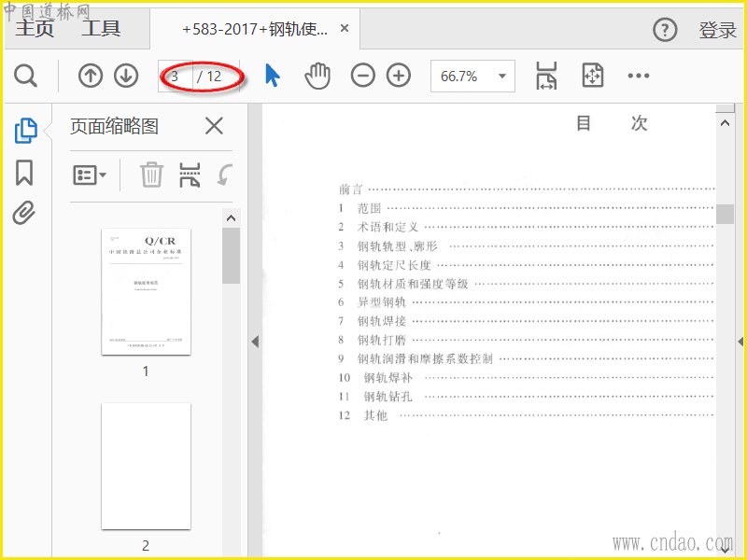Viewport: 747px width, 560px height.
Task: Select page 1 thumbnail
Action: click(146, 291)
